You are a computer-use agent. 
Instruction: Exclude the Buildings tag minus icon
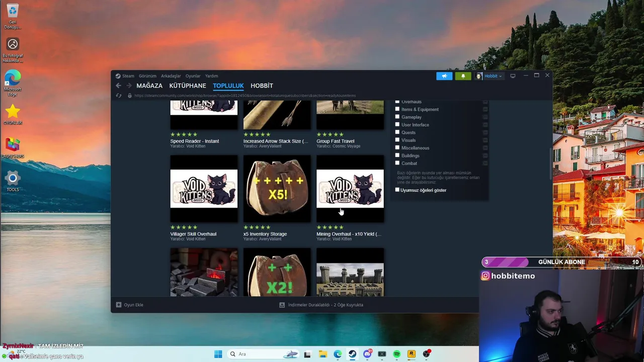485,155
